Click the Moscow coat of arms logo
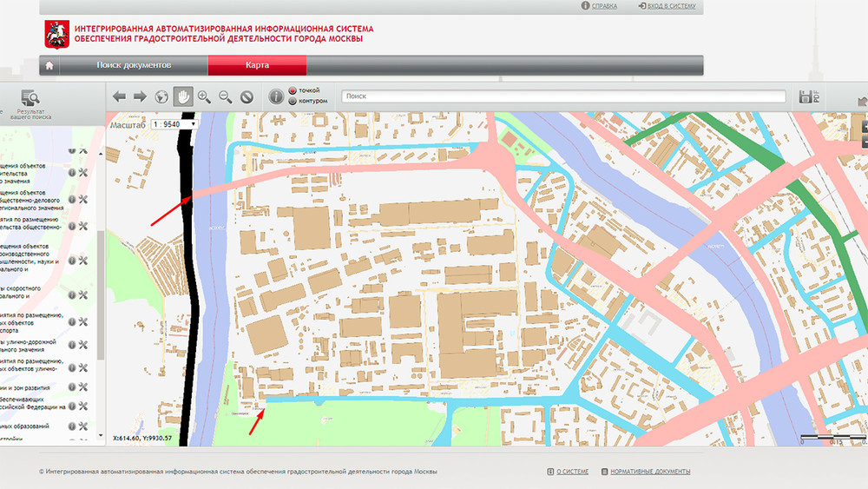 (x=57, y=35)
